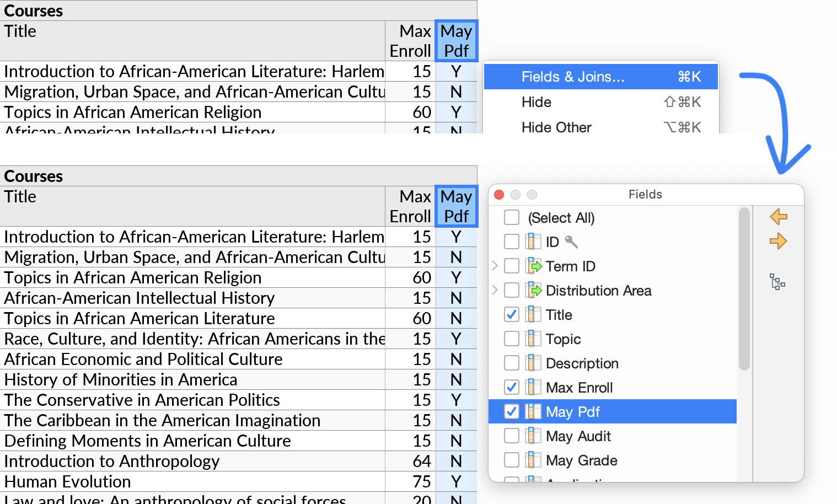The width and height of the screenshot is (837, 504).
Task: Click the column icon beside May Audit
Action: [x=533, y=436]
